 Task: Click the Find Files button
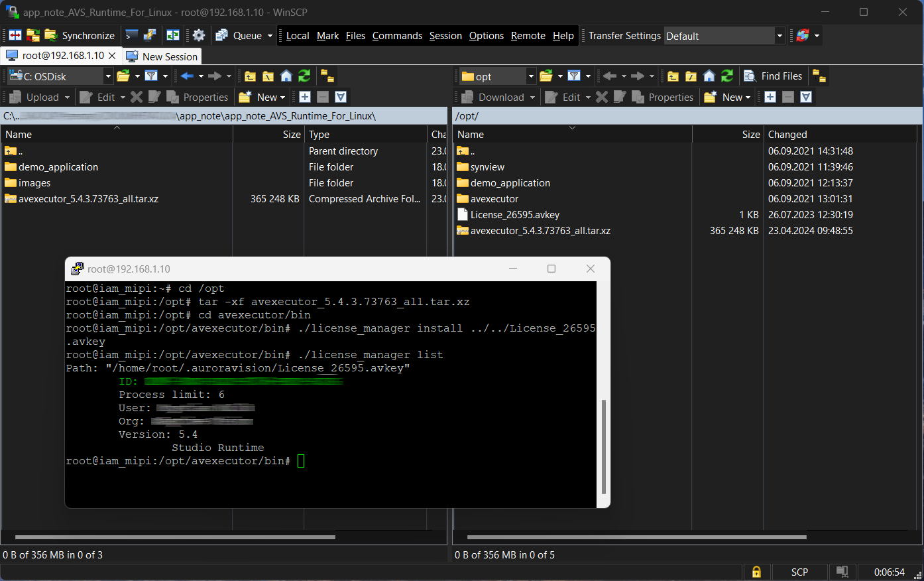(774, 76)
